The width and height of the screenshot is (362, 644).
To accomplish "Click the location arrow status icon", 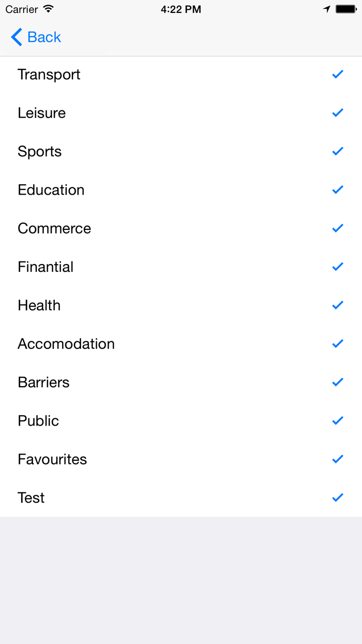I will [x=327, y=9].
